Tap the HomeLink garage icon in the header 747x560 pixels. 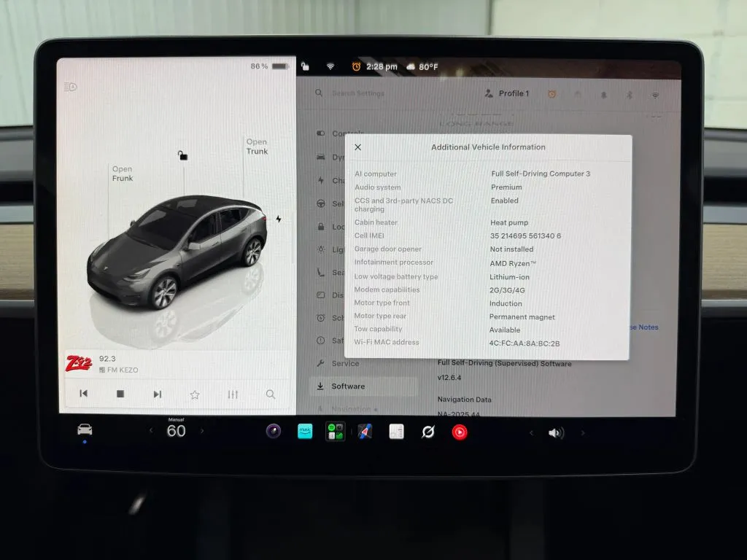click(x=578, y=95)
